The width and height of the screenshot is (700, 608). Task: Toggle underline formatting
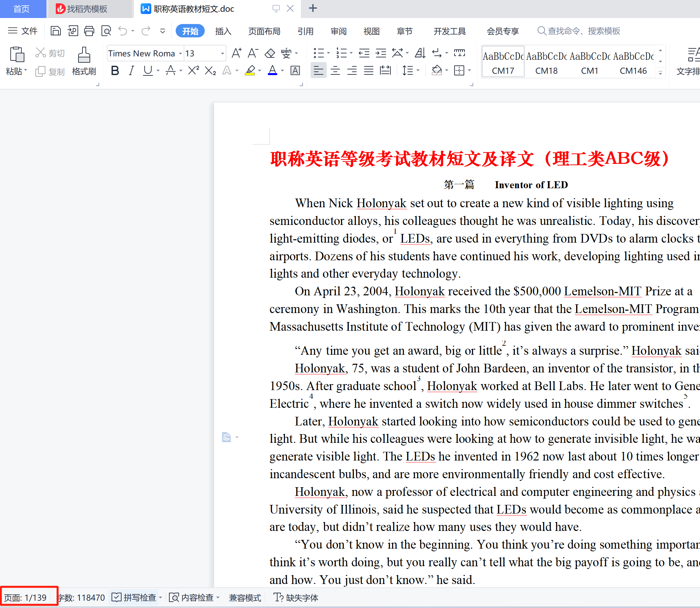click(147, 70)
